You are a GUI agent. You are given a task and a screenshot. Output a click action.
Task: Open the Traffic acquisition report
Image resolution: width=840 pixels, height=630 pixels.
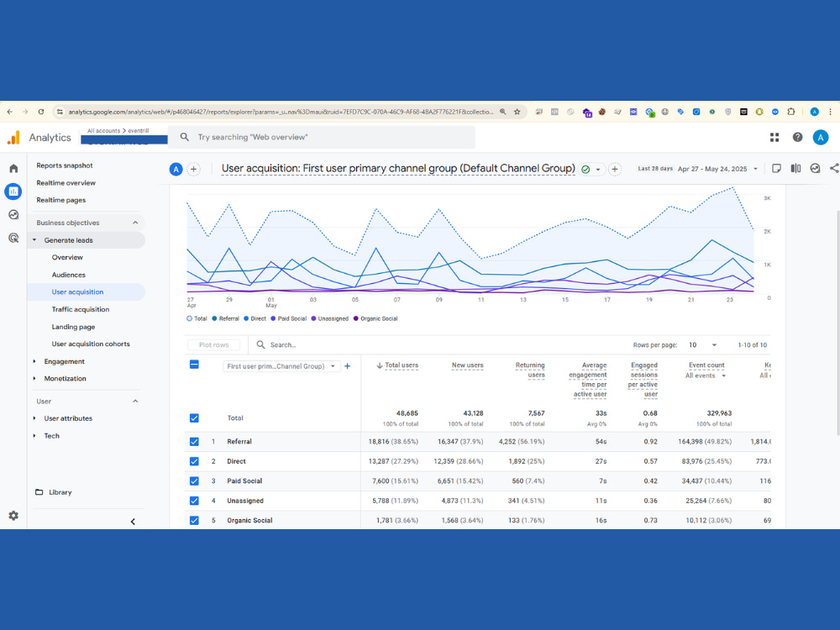click(81, 310)
